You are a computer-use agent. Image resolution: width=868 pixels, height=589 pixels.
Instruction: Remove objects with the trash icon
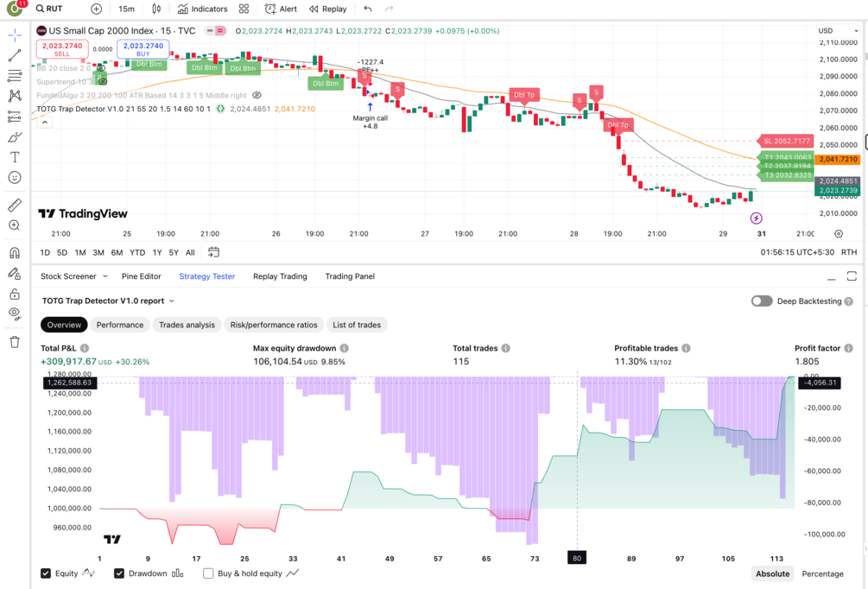(x=15, y=341)
